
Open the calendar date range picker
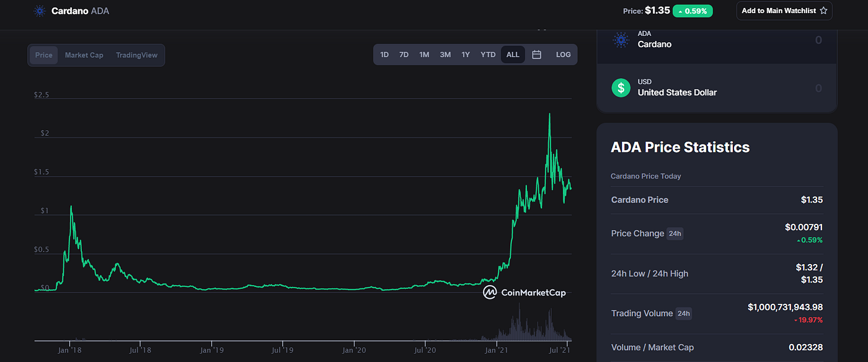(x=536, y=55)
